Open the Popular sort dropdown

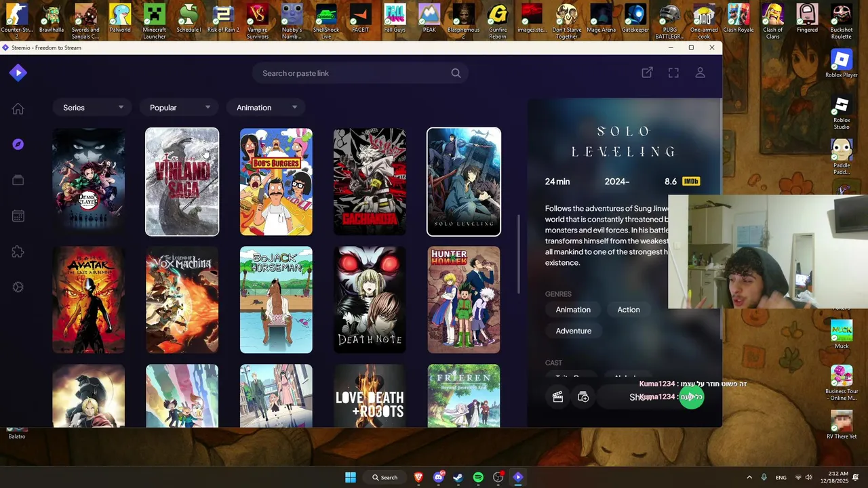179,107
